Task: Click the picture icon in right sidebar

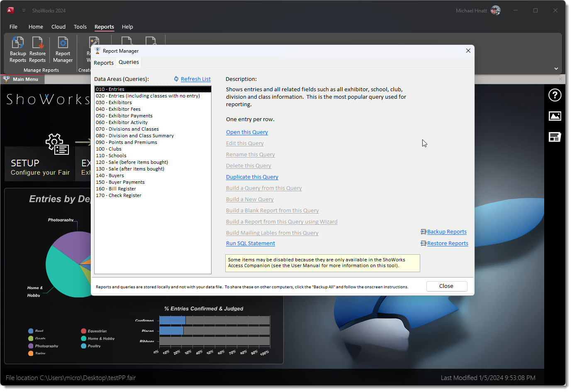Action: pyautogui.click(x=555, y=116)
